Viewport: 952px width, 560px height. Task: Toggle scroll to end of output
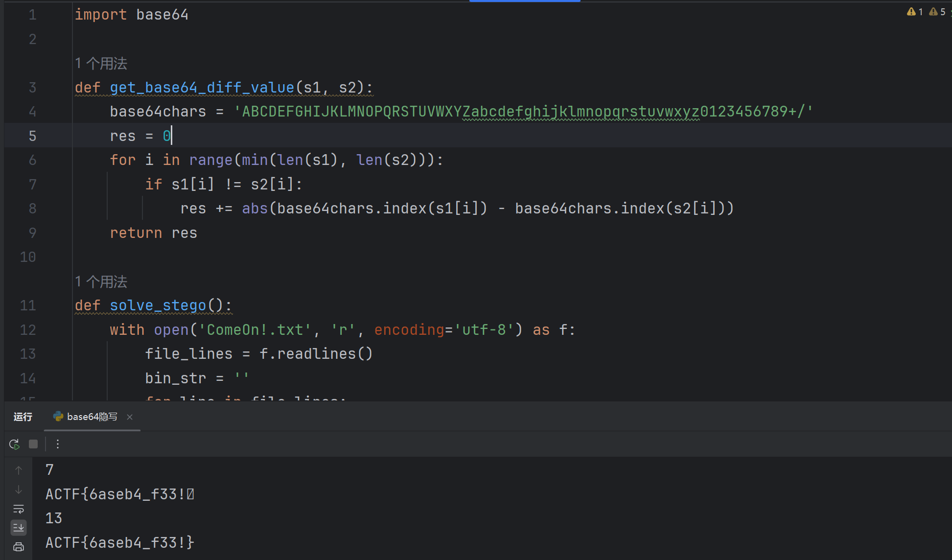(x=19, y=528)
